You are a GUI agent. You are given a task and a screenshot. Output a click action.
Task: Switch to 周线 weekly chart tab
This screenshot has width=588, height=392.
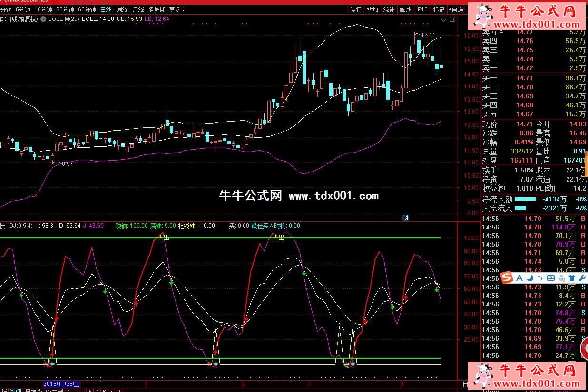tap(122, 10)
